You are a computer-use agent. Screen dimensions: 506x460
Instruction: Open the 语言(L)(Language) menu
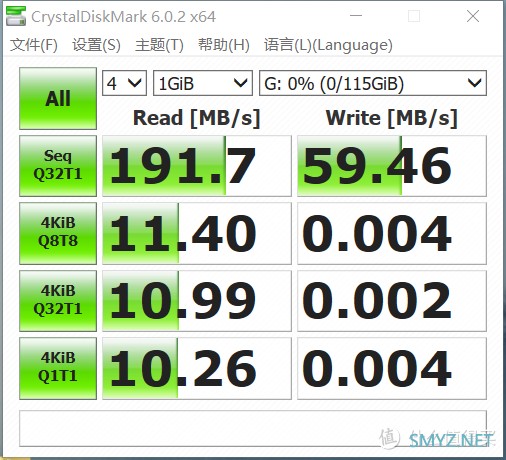pyautogui.click(x=328, y=45)
